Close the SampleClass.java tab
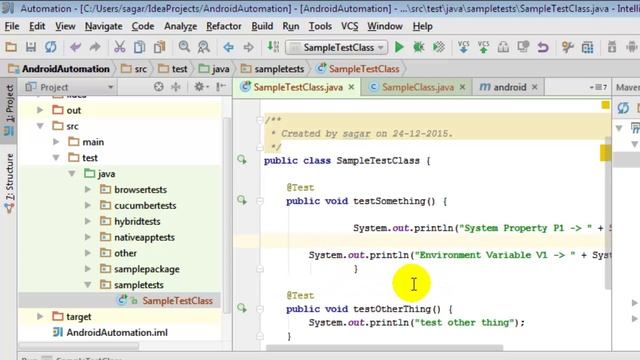The height and width of the screenshot is (360, 640). point(462,87)
